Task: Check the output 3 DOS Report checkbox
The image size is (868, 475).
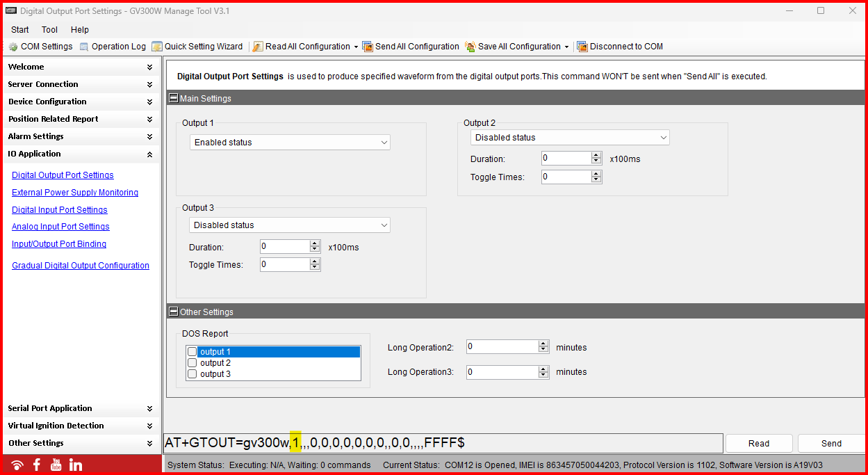Action: click(x=193, y=374)
